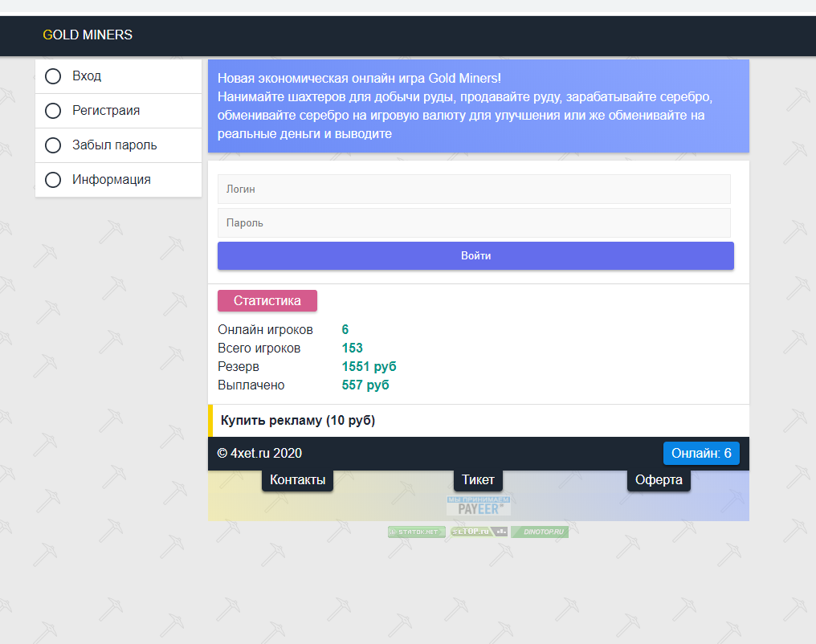Click the GOLD MINERS logo
Viewport: 816px width, 644px height.
(88, 35)
